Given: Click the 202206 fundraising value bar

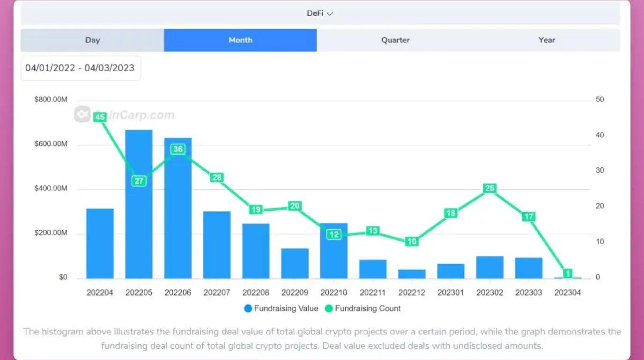Looking at the screenshot, I should pos(178,220).
